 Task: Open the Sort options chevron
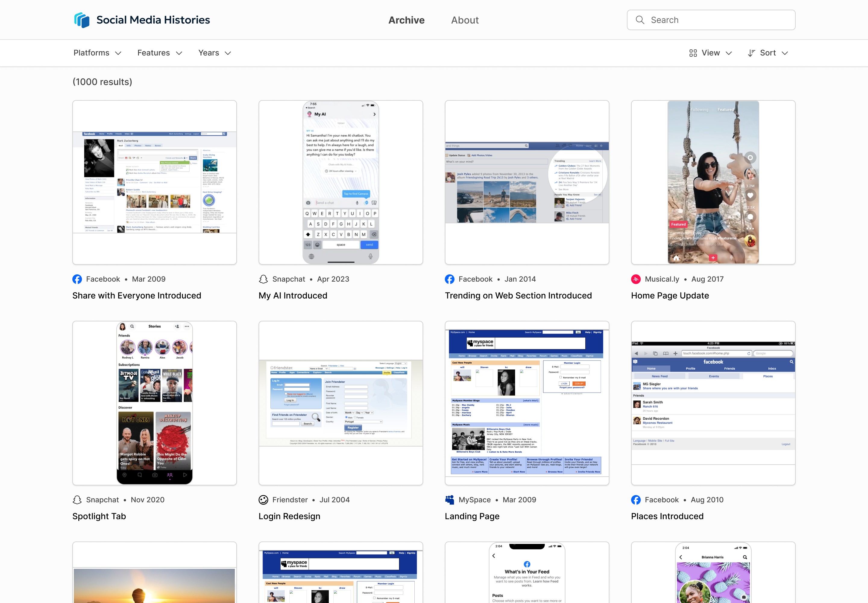[x=785, y=53]
